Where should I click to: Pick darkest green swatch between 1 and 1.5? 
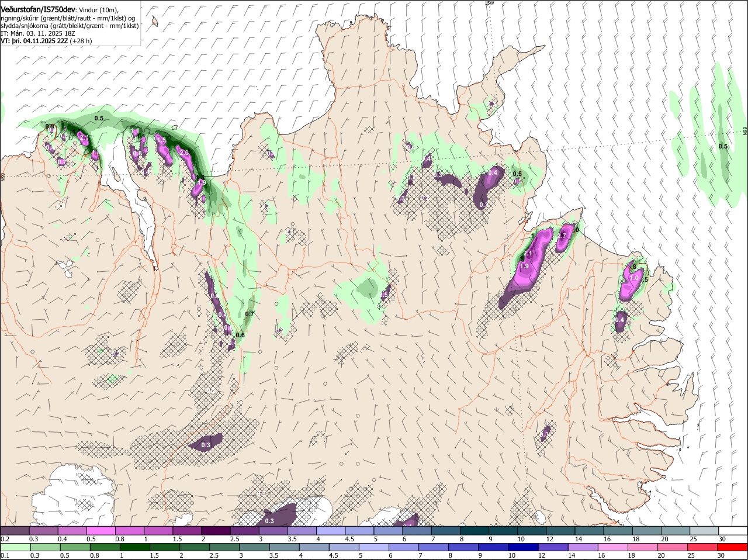pos(135,547)
